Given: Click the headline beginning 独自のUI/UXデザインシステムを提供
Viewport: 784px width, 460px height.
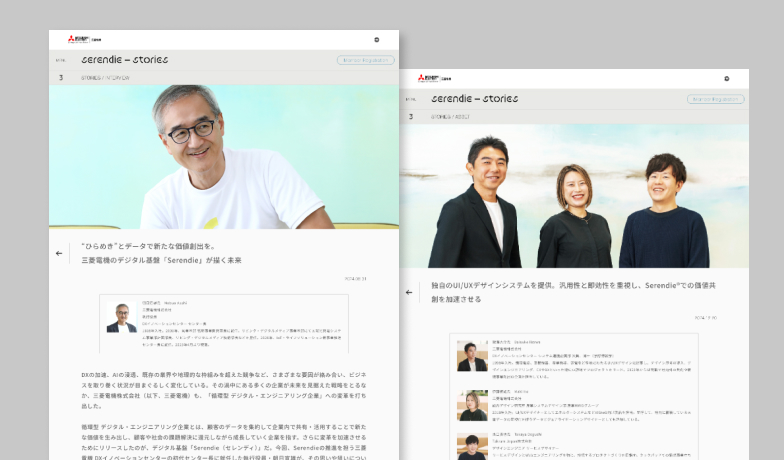Looking at the screenshot, I should tap(574, 292).
